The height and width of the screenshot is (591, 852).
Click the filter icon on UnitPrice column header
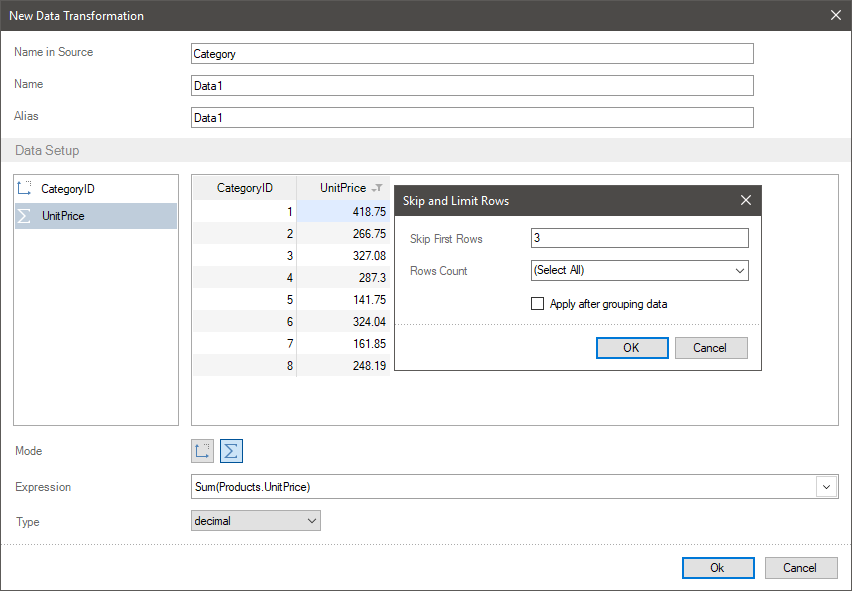(x=377, y=188)
